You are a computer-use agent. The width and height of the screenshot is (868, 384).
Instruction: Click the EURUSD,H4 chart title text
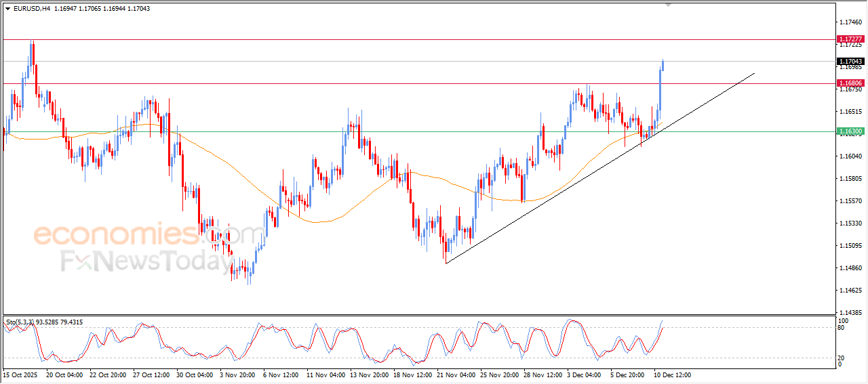32,9
